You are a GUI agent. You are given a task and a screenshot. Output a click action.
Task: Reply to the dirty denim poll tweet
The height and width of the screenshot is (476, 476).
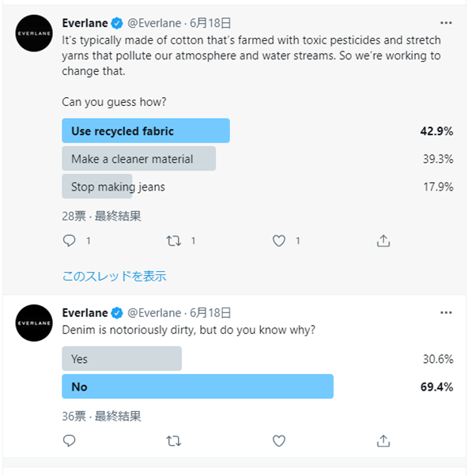coord(70,440)
